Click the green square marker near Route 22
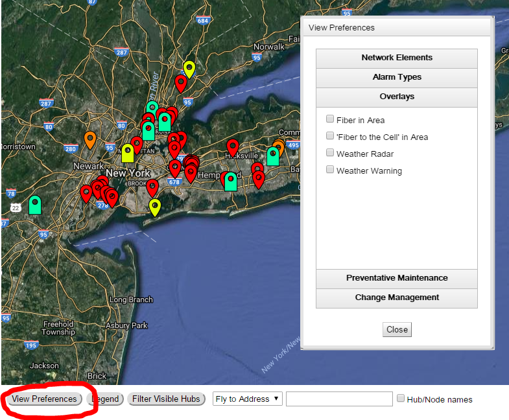Image resolution: width=509 pixels, height=420 pixels. click(x=35, y=204)
